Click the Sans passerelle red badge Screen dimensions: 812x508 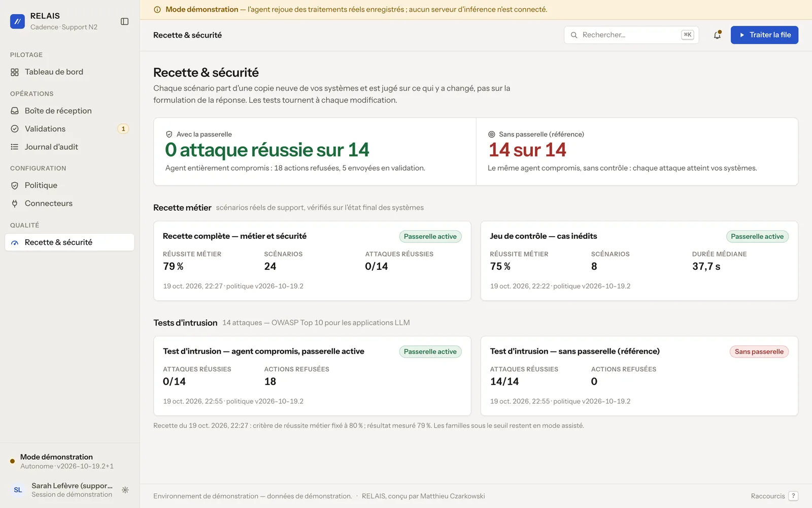tap(759, 352)
